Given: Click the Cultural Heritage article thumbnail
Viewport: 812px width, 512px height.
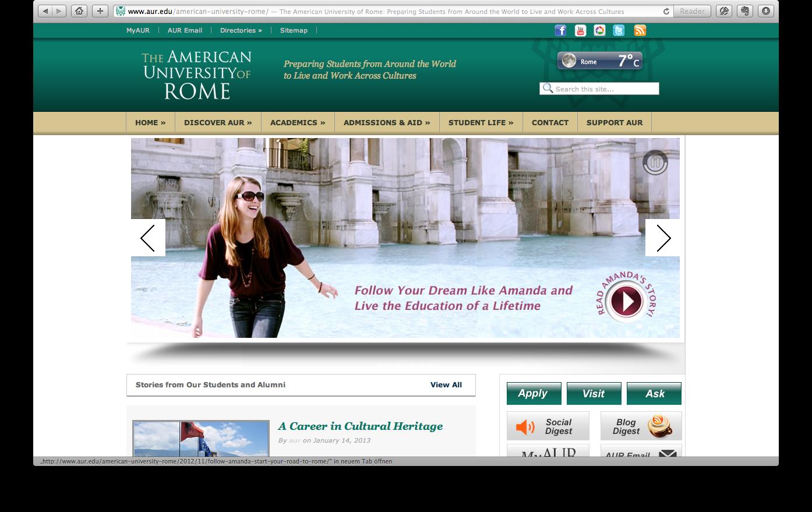Looking at the screenshot, I should pyautogui.click(x=201, y=438).
